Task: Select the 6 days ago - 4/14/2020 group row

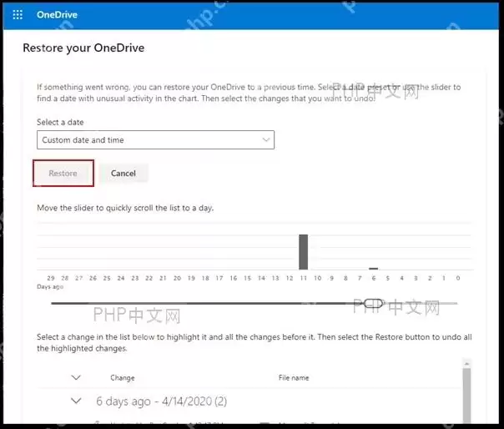Action: 249,401
